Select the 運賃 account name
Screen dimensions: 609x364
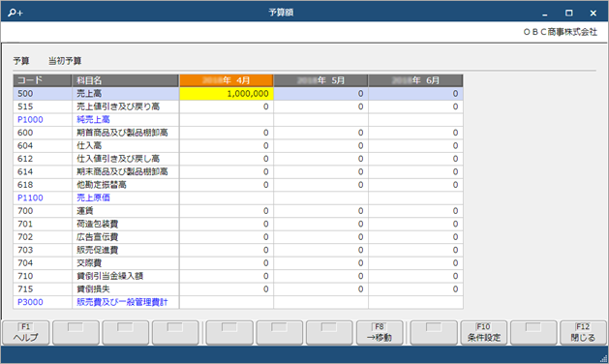[x=84, y=211]
